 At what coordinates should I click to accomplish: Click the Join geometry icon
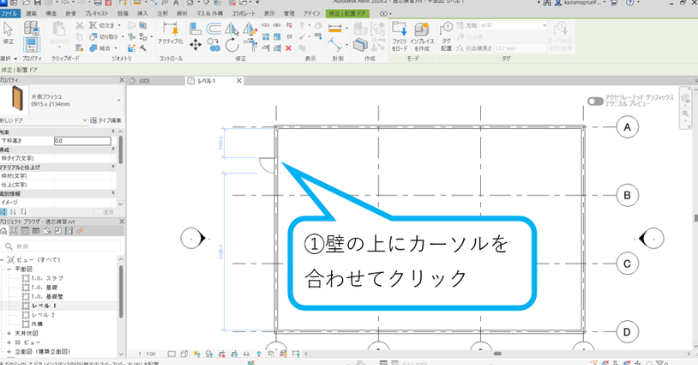(93, 48)
